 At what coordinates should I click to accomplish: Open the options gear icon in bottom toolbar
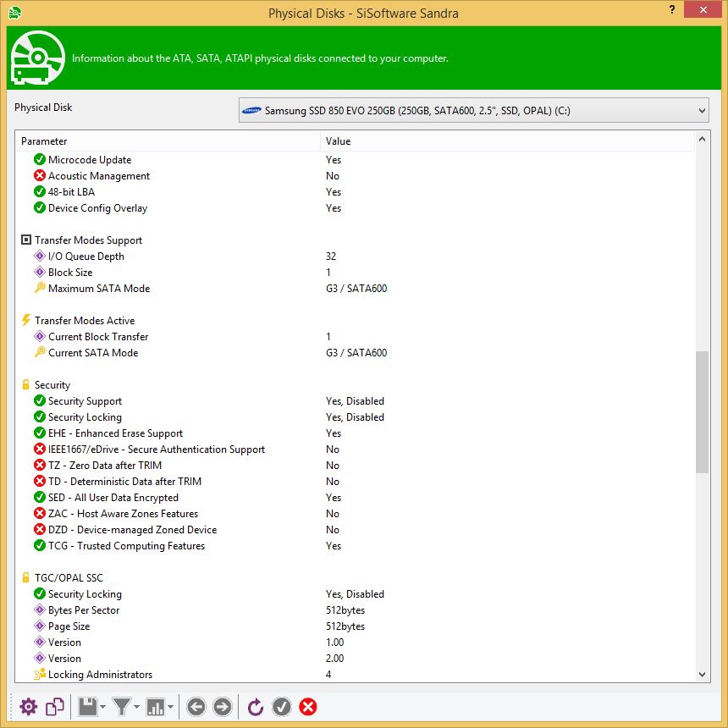[x=28, y=707]
